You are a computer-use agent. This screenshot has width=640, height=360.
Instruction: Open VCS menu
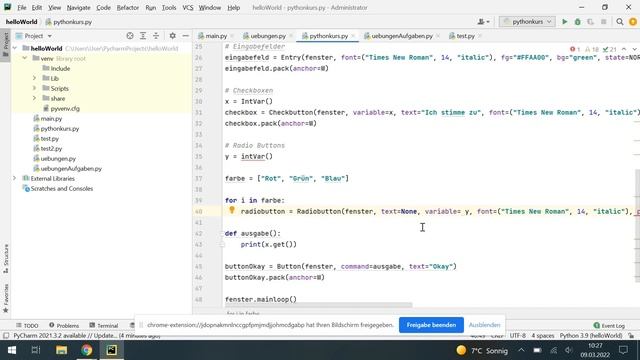(188, 7)
